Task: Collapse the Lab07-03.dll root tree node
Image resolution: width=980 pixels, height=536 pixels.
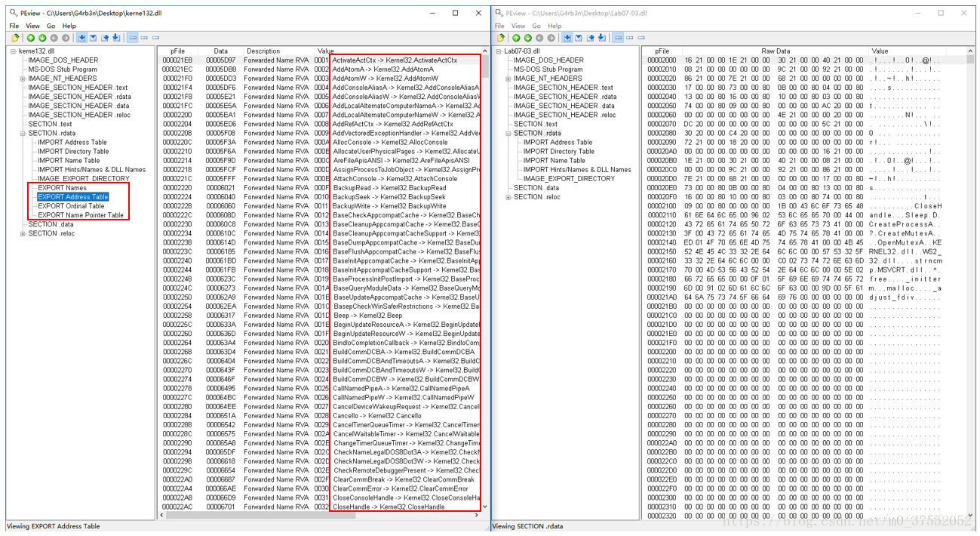Action: coord(499,51)
